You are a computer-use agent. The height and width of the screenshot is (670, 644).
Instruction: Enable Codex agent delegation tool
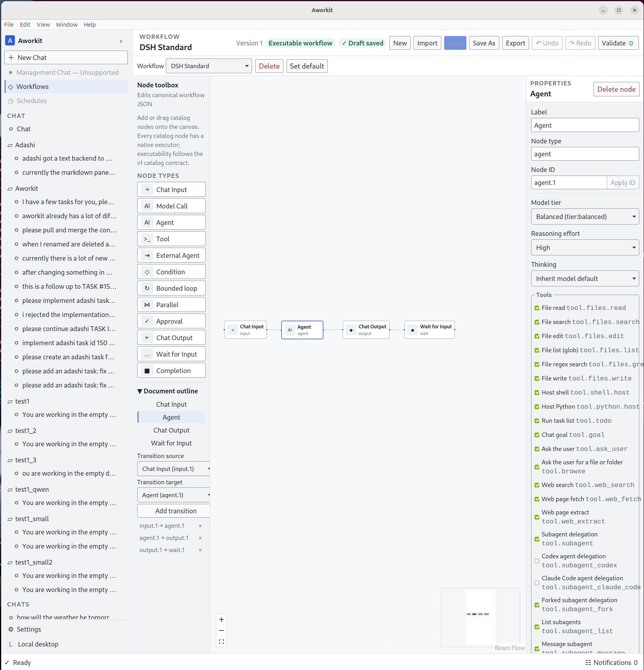pyautogui.click(x=537, y=561)
